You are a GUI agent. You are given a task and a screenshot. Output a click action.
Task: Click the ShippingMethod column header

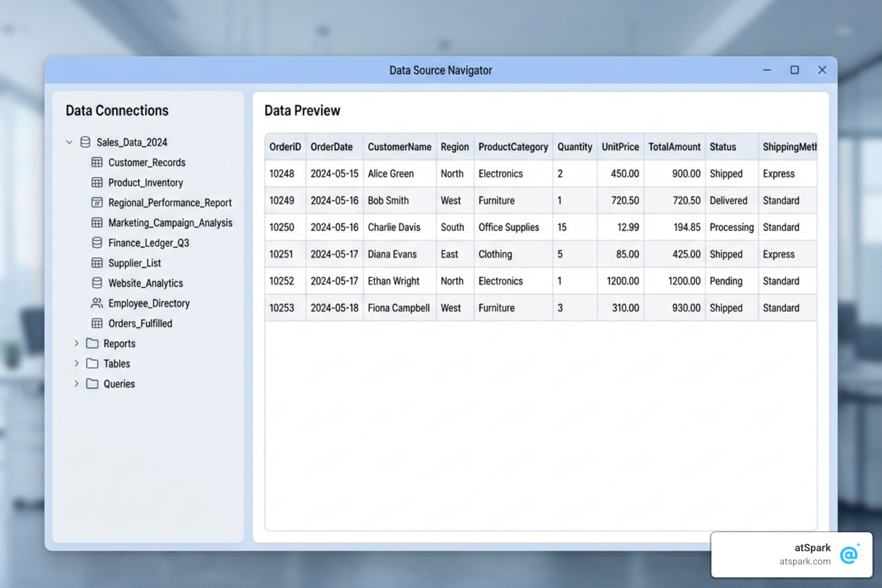(788, 147)
